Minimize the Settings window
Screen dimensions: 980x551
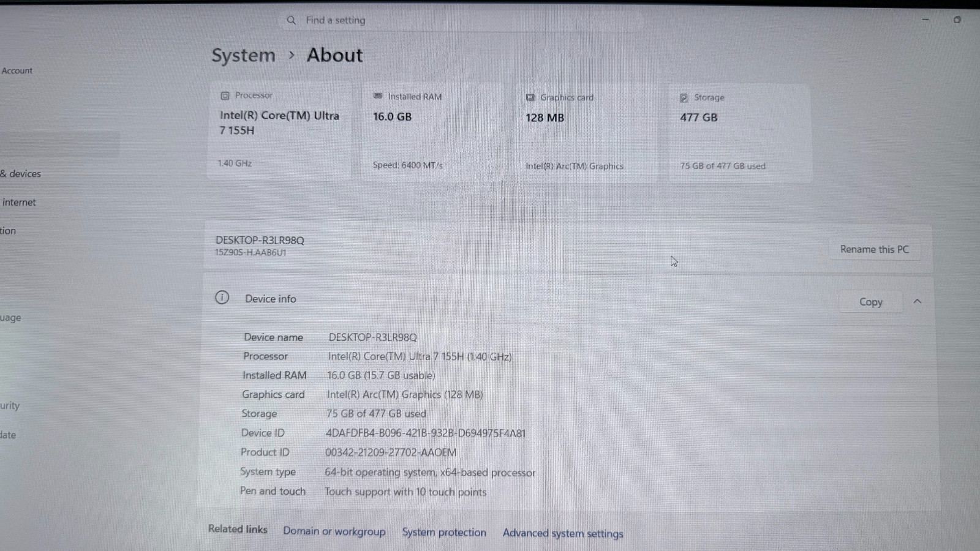click(x=925, y=20)
